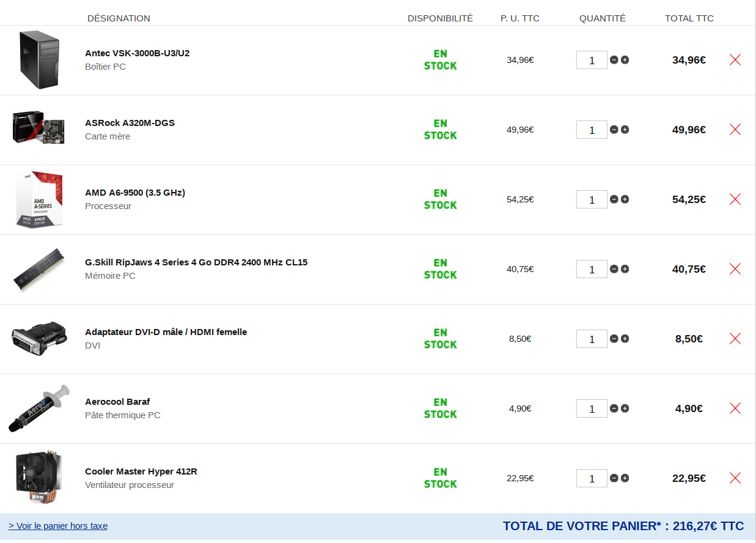The image size is (756, 543).
Task: Delete AMD A6-9500 from cart
Action: click(735, 199)
